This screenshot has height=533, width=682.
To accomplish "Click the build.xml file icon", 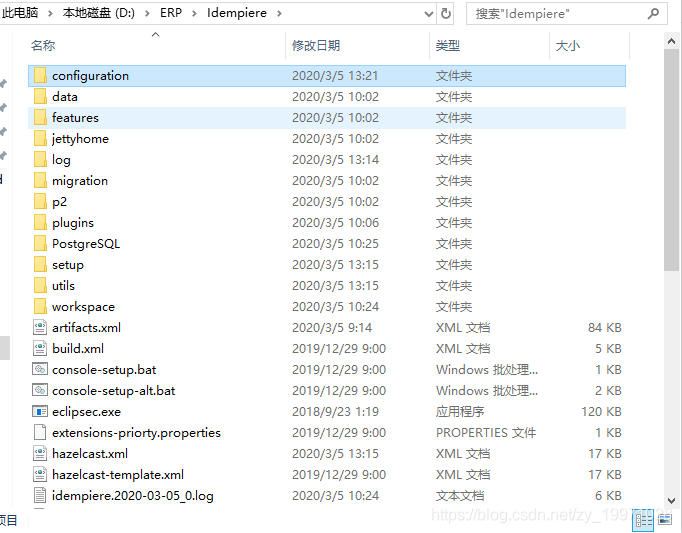I will click(40, 349).
